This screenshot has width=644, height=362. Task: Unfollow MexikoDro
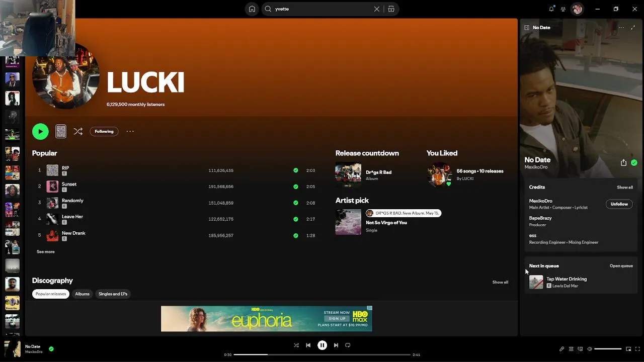[x=619, y=204]
